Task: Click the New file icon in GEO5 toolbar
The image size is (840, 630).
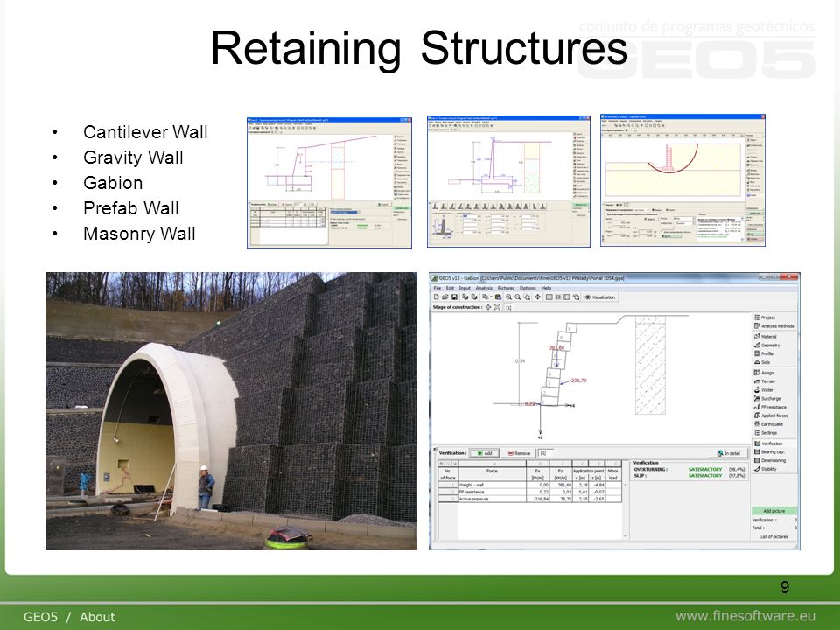Action: click(437, 297)
